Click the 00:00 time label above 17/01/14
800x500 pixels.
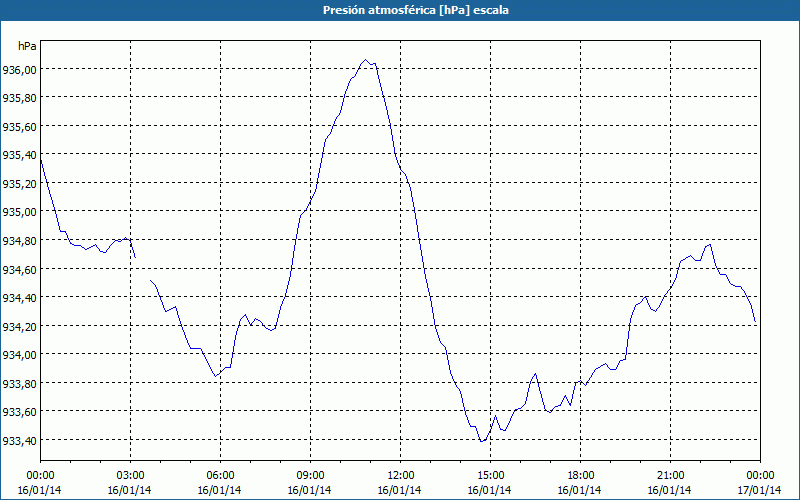pyautogui.click(x=760, y=476)
